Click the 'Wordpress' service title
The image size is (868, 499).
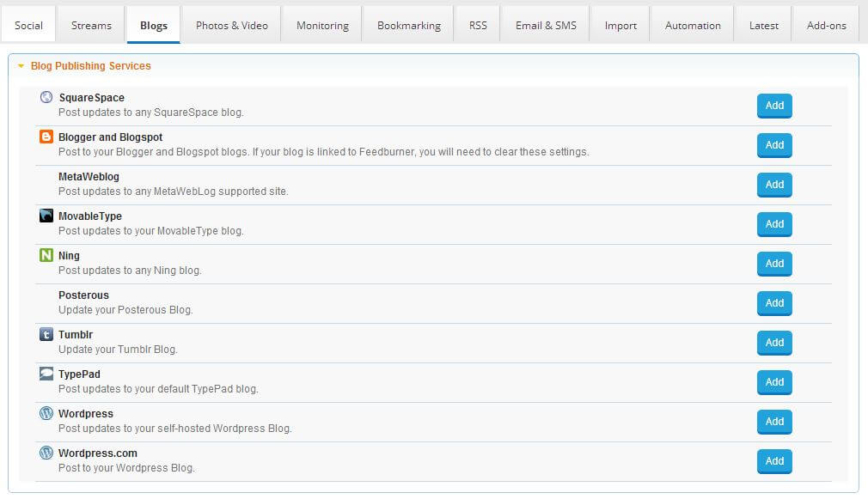click(x=86, y=414)
